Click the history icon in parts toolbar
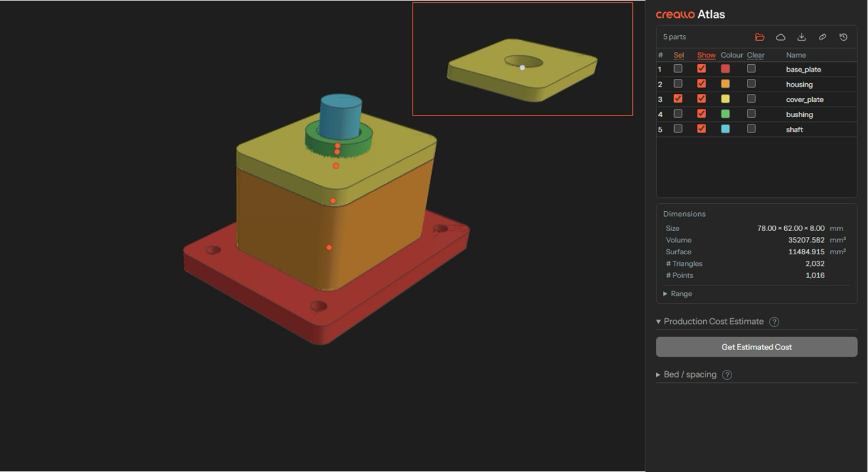The height and width of the screenshot is (472, 868). [x=843, y=37]
